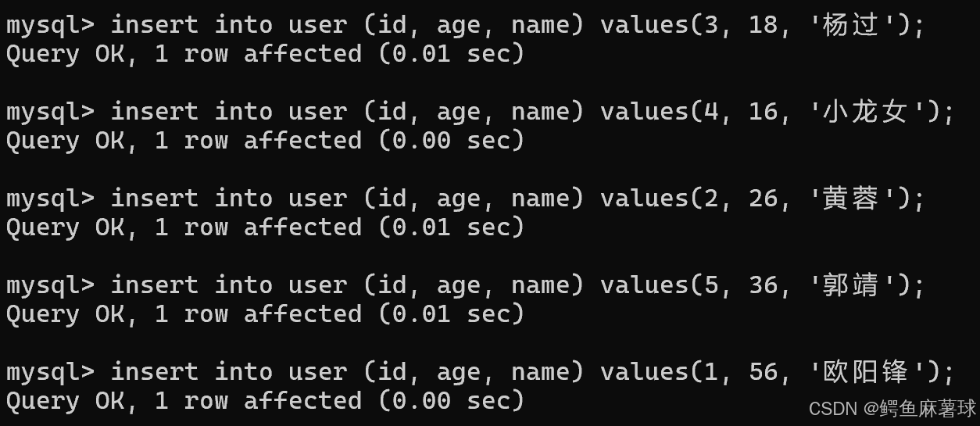Viewport: 980px width, 426px height.
Task: Click the second 'Query OK' result (0.00 sec)
Action: pos(265,141)
